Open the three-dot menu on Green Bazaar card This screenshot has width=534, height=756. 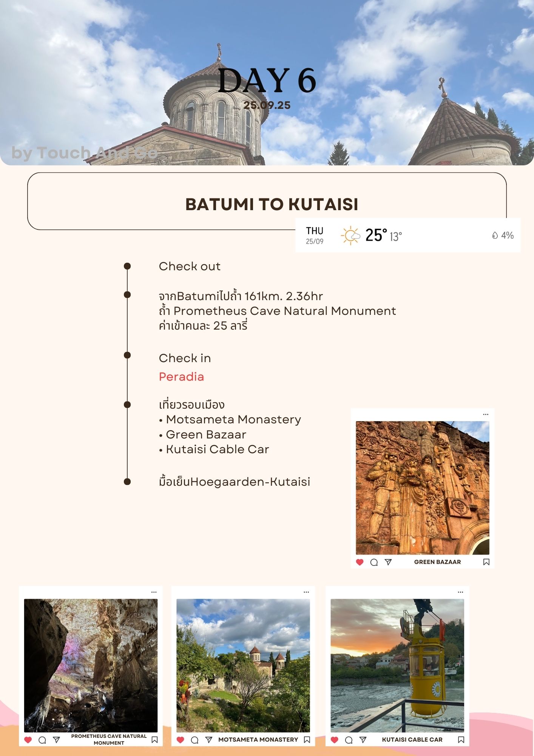click(x=486, y=414)
